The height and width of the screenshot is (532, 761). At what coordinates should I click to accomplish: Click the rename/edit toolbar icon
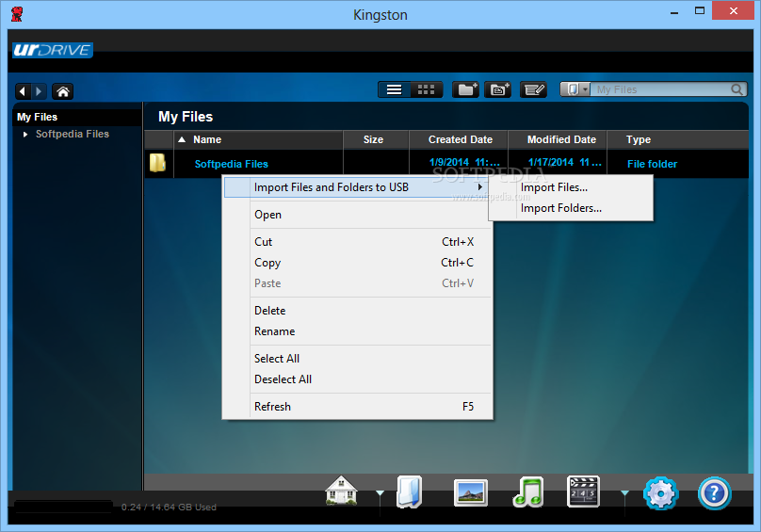coord(533,89)
